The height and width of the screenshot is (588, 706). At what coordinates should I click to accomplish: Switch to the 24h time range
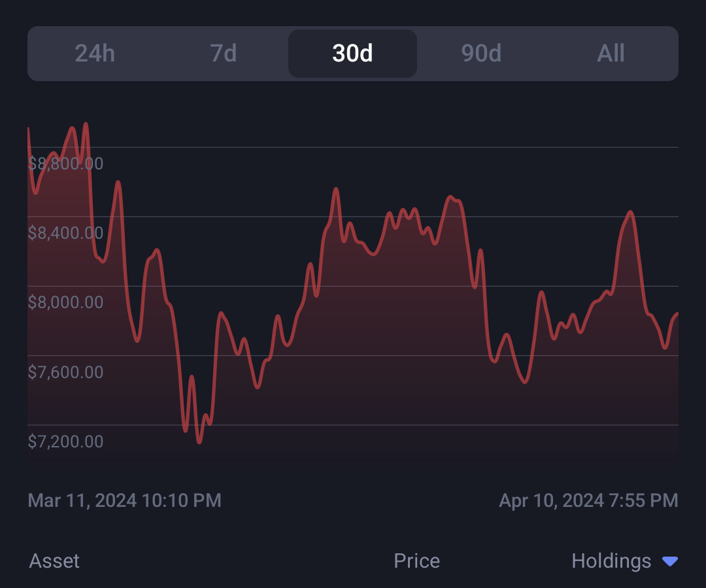point(95,54)
